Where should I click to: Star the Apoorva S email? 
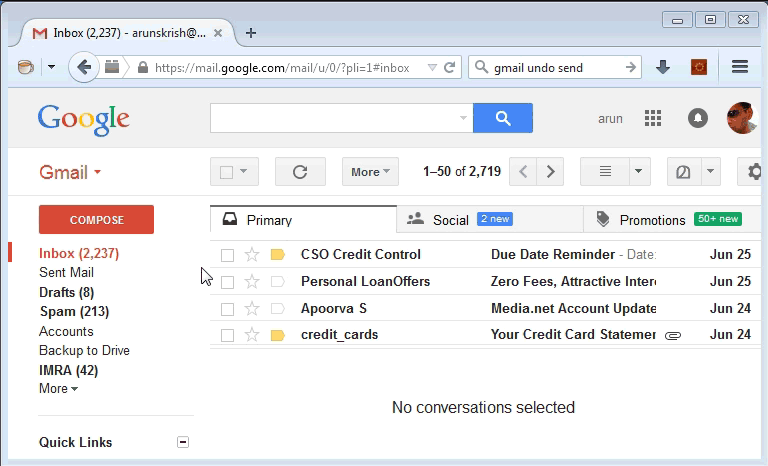pyautogui.click(x=252, y=308)
